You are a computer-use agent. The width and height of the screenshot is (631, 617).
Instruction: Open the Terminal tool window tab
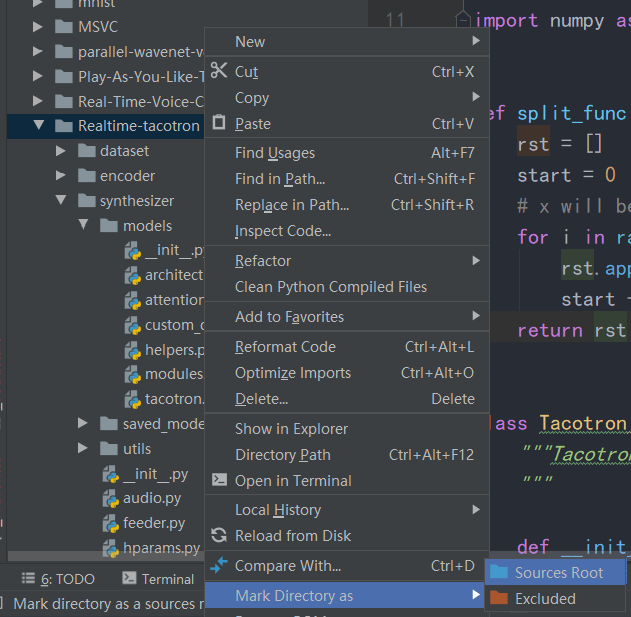click(x=158, y=579)
